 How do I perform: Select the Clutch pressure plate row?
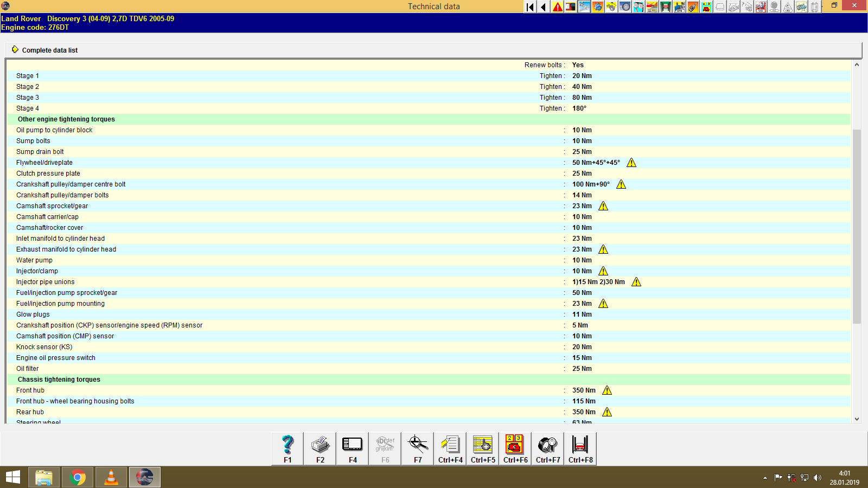[429, 174]
